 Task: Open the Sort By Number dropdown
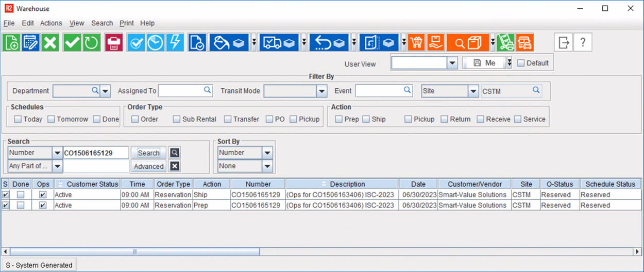pos(267,153)
